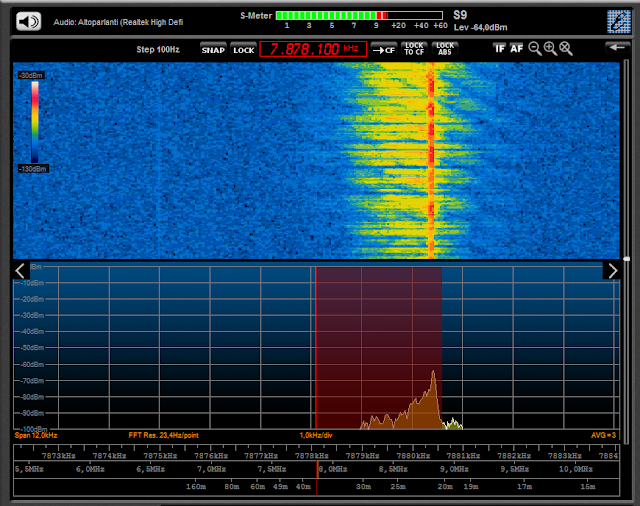Tune to 7880kHz on the frequency ruler

[413, 456]
